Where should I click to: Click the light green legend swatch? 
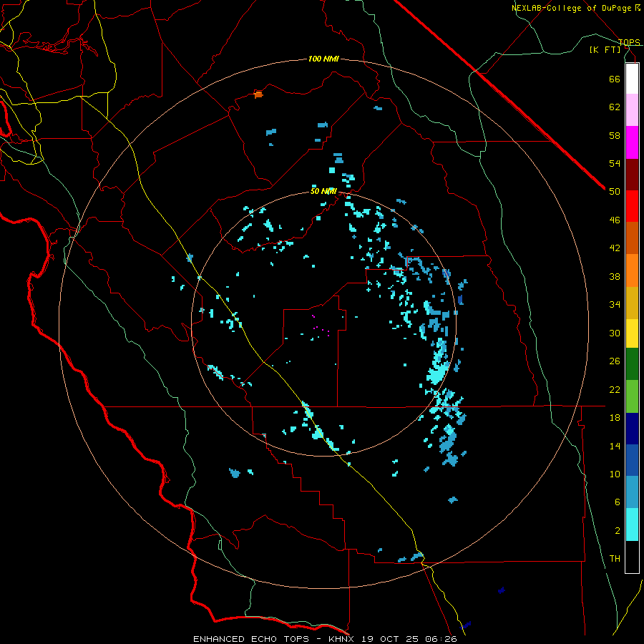pos(632,396)
